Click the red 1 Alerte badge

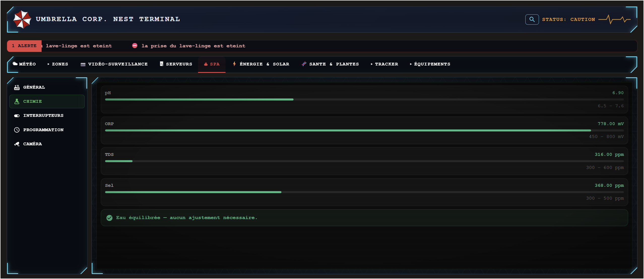pyautogui.click(x=24, y=46)
